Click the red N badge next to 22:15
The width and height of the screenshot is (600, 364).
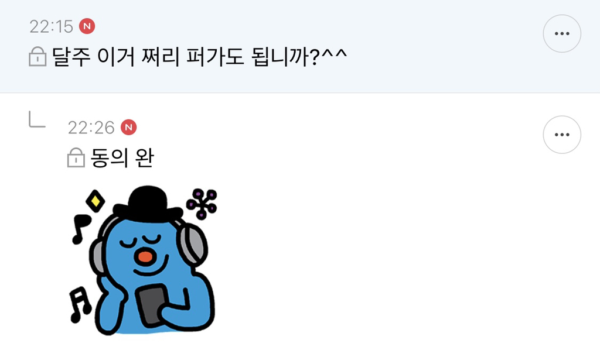click(x=87, y=26)
